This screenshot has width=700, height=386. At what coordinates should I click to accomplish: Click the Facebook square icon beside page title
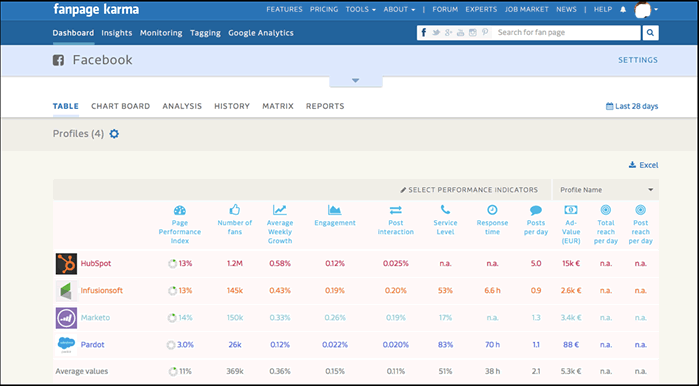58,60
